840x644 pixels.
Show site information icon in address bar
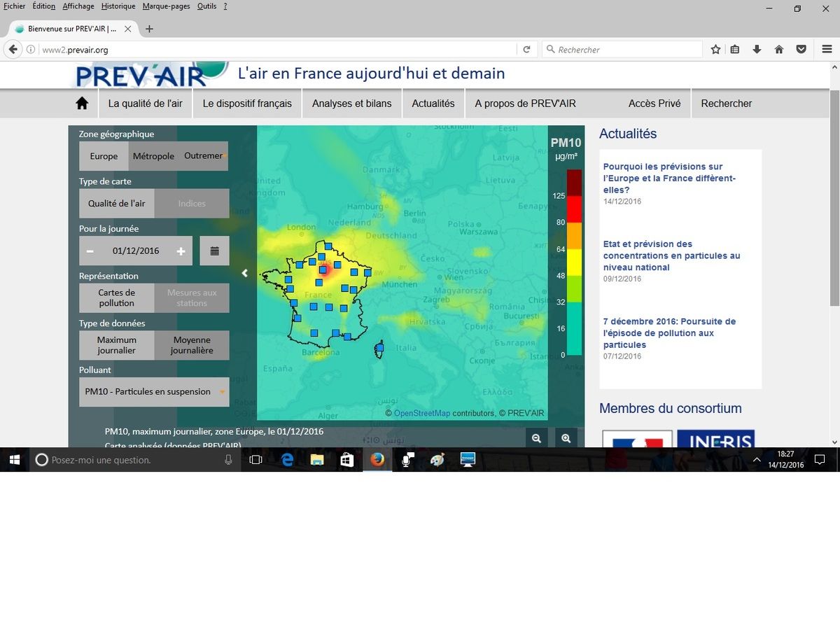click(x=31, y=50)
